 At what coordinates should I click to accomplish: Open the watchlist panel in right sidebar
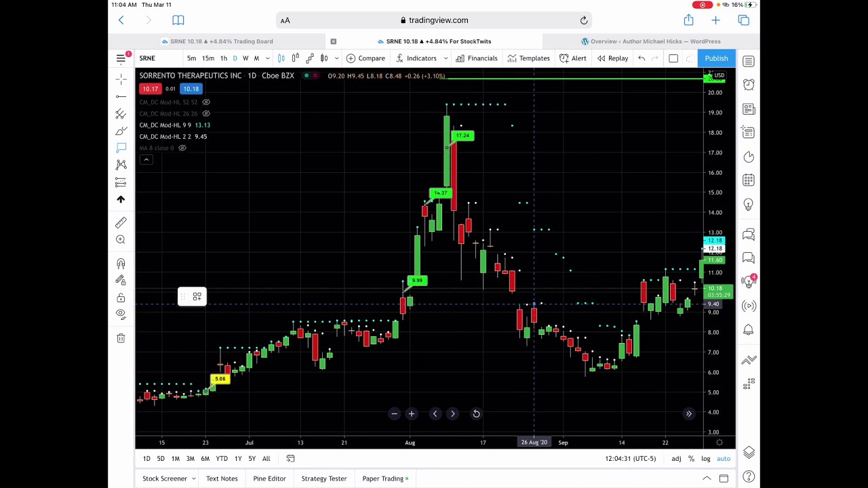point(749,61)
